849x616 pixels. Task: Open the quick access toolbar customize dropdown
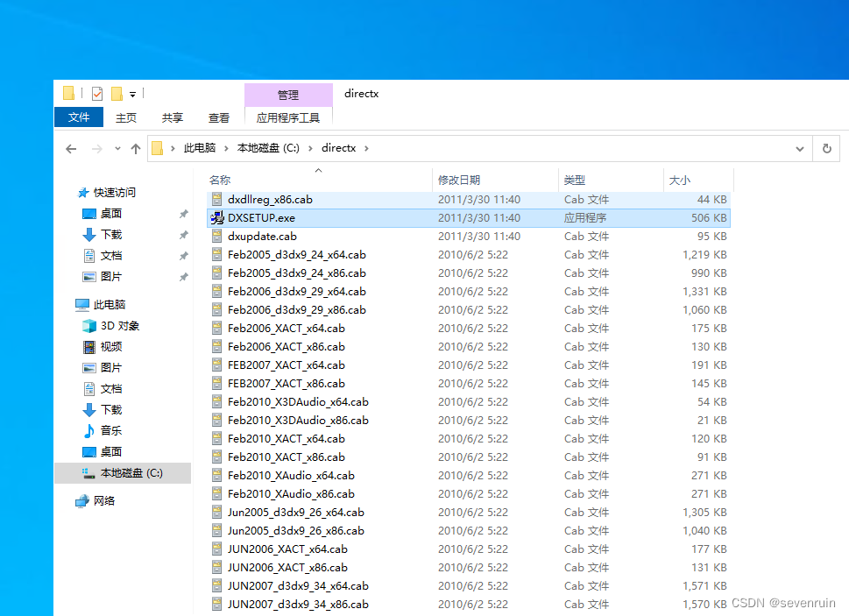[x=133, y=95]
